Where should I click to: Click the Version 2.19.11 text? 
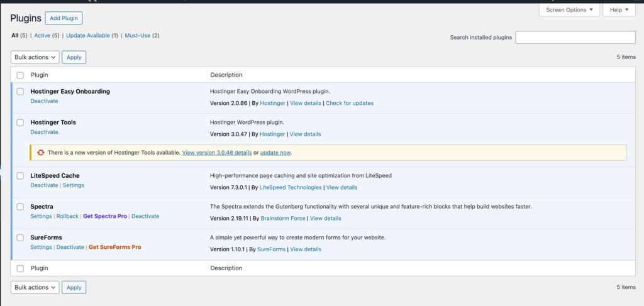[229, 219]
